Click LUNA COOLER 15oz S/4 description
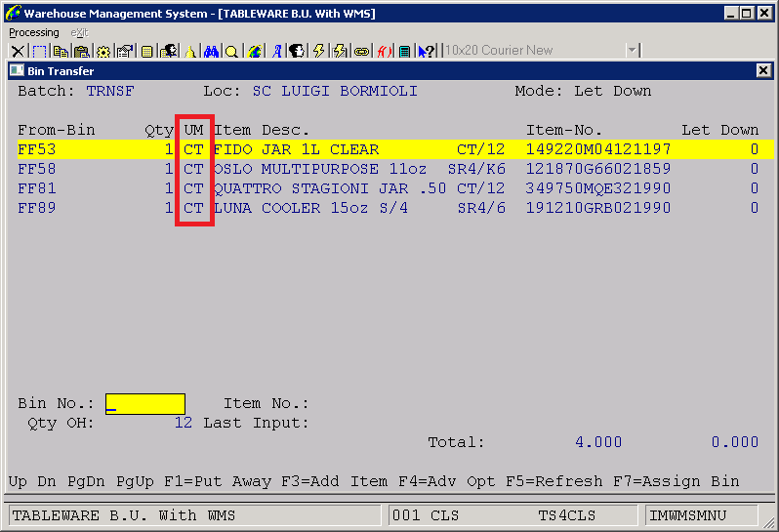 tap(311, 208)
